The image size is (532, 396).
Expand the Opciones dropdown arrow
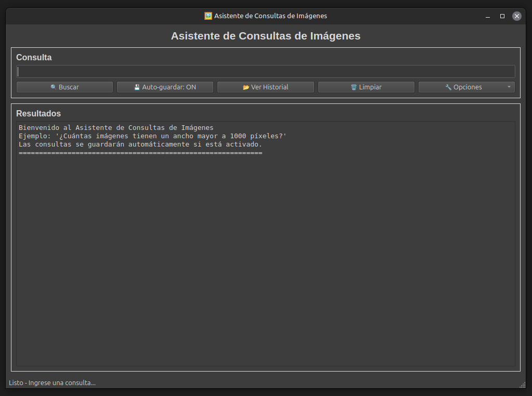coord(509,87)
